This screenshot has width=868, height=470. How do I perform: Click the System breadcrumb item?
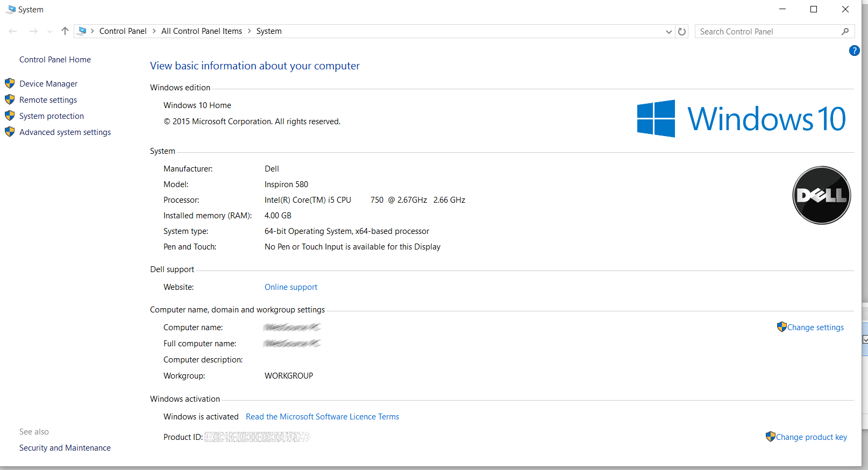(x=269, y=31)
